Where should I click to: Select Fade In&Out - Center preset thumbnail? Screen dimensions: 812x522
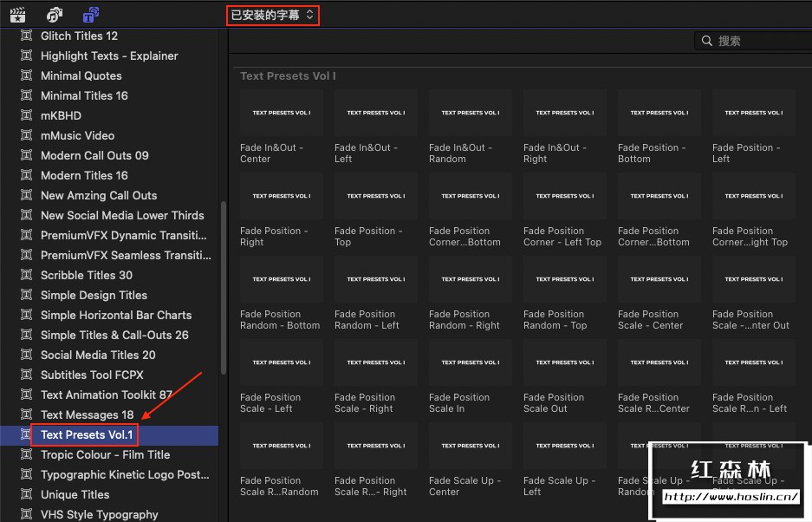pos(281,113)
